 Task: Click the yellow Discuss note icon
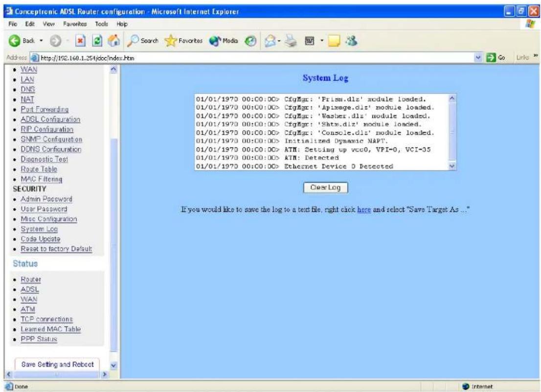tap(334, 41)
